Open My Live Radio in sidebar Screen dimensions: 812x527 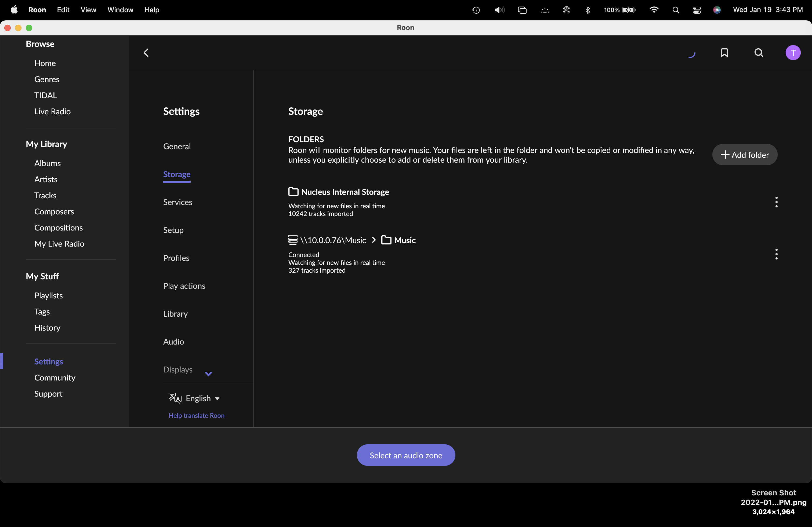click(x=59, y=244)
